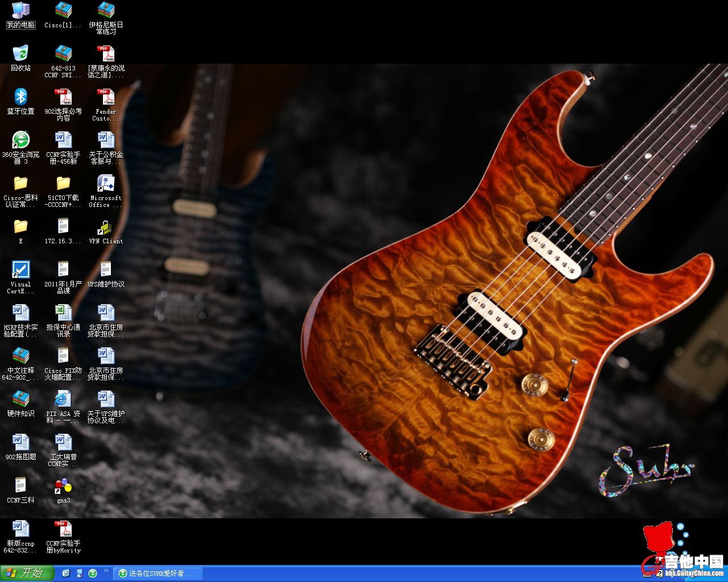This screenshot has height=582, width=728.
Task: Open the 关于UPS维护协议及电... Word document
Action: pos(106,407)
